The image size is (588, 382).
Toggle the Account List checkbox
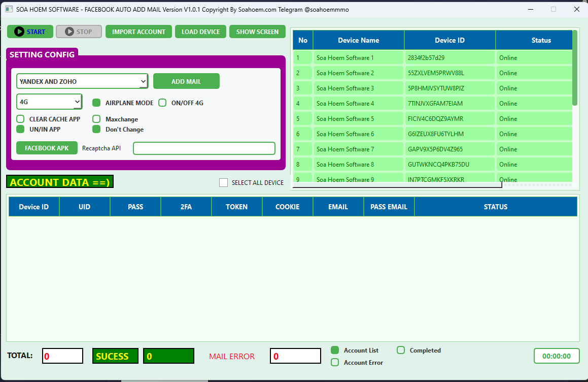pos(335,350)
